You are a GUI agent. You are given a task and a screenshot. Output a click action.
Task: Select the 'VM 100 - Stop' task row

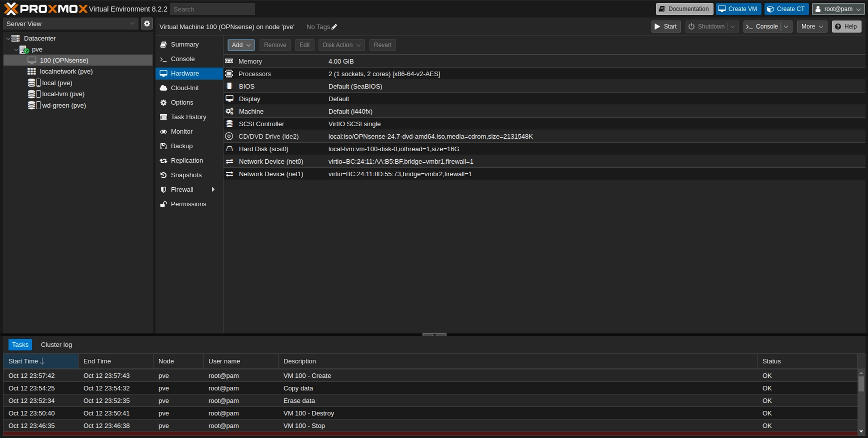point(430,426)
